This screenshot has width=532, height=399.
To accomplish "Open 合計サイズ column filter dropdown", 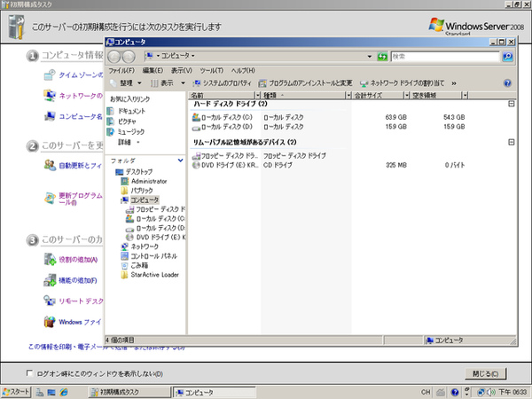I will coord(406,96).
